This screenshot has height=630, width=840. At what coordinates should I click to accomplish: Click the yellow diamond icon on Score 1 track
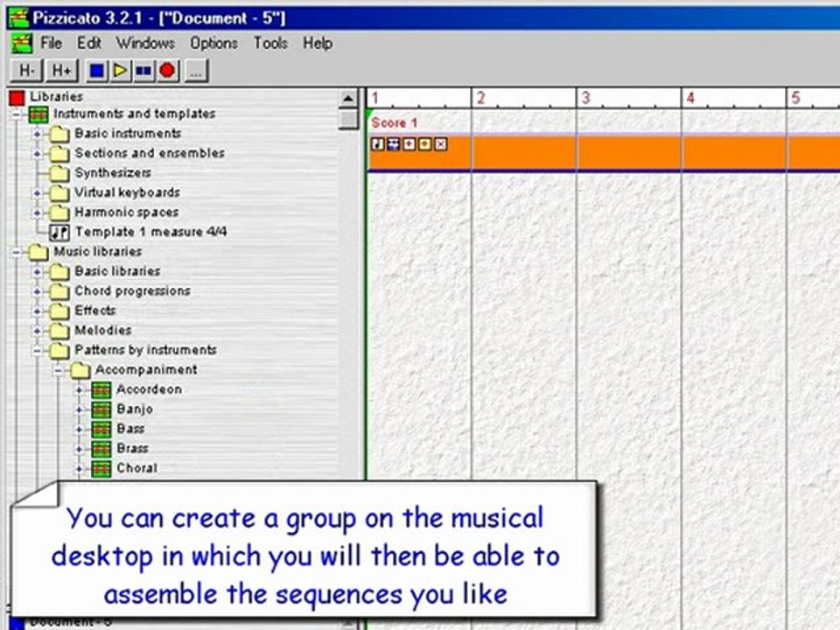click(x=425, y=144)
